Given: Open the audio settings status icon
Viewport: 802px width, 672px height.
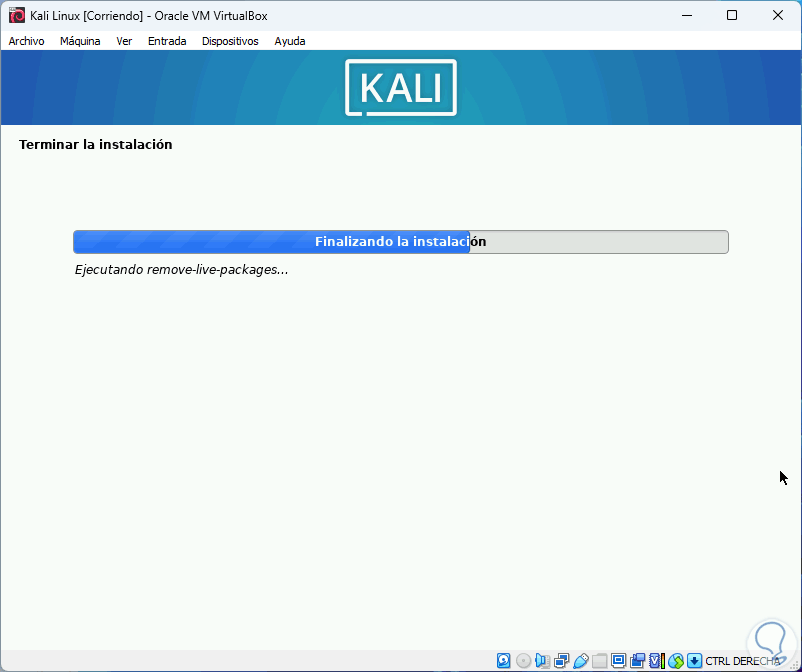Looking at the screenshot, I should tap(542, 660).
